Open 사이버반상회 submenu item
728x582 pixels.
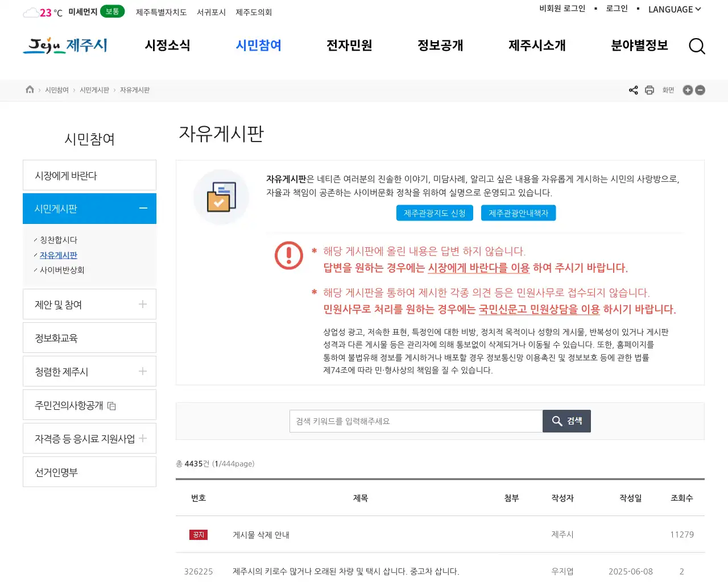[62, 270]
